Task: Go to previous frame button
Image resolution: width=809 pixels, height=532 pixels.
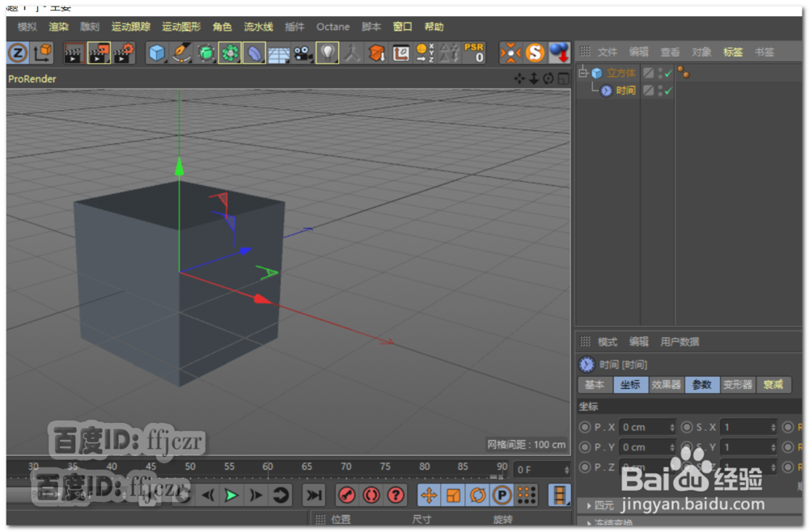Action: [x=208, y=496]
